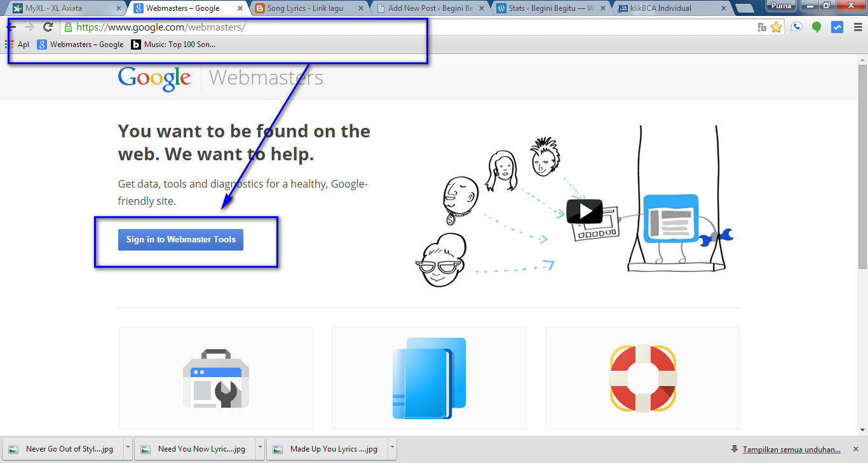868x463 pixels.
Task: Click the Google logo
Action: coord(154,78)
